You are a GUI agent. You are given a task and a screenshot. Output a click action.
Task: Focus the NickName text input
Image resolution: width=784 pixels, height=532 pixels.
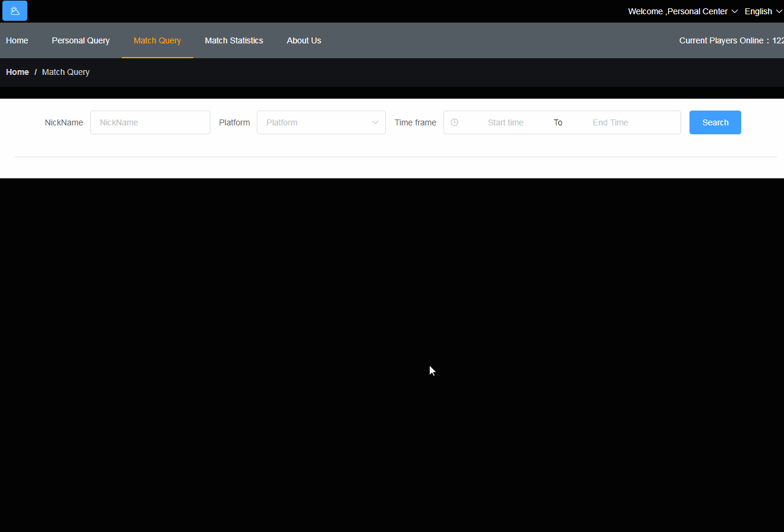150,122
